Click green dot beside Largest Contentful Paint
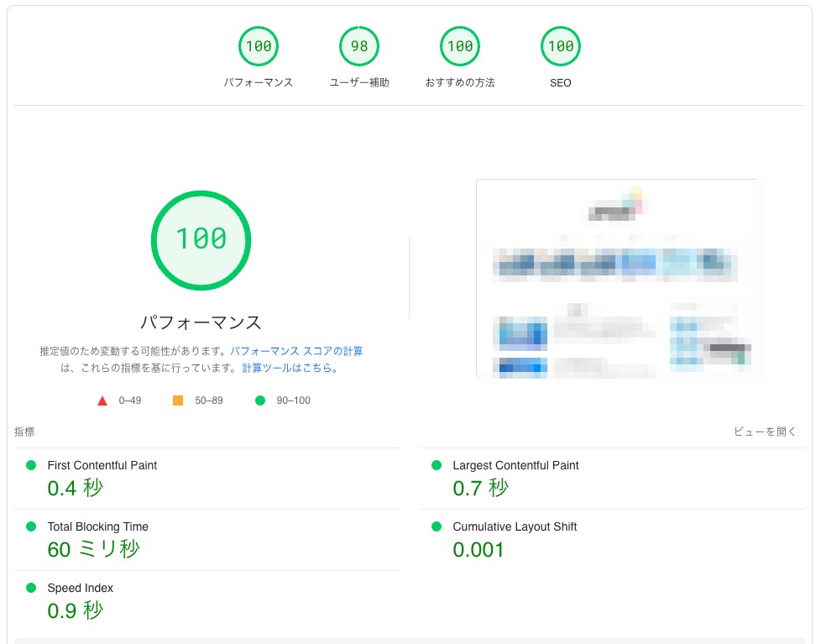The image size is (821, 644). (437, 465)
